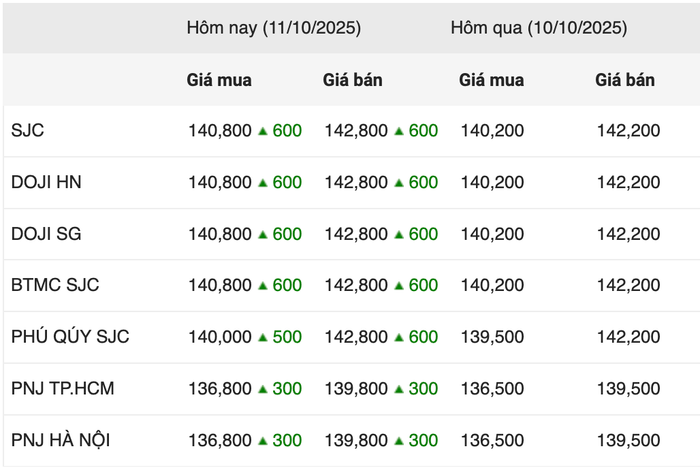Click today's Giá mua subheader
The image size is (700, 473).
[219, 79]
